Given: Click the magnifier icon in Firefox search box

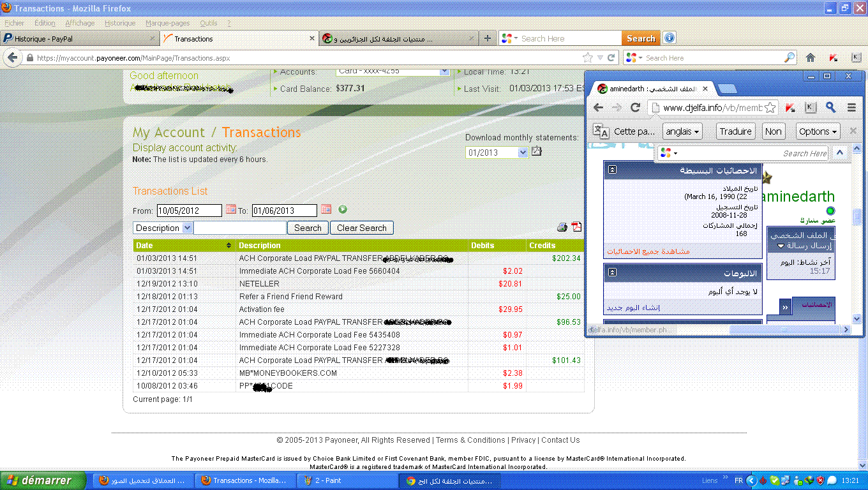Looking at the screenshot, I should click(x=790, y=57).
